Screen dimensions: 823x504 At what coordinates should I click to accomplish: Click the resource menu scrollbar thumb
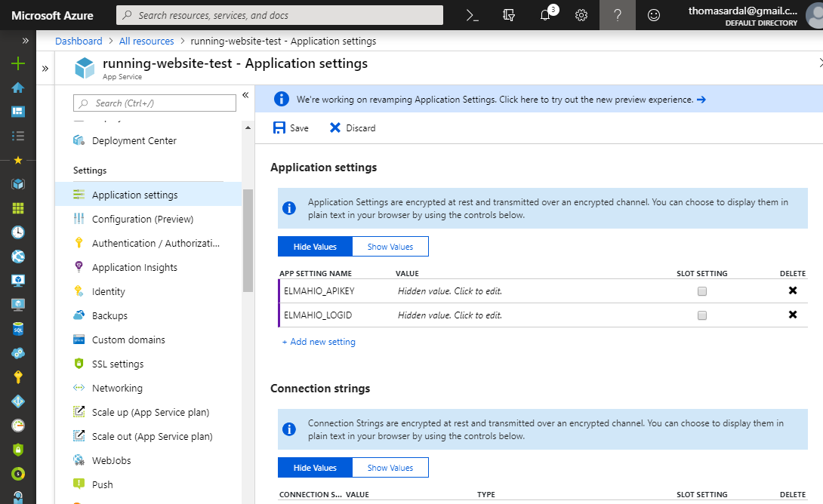pyautogui.click(x=248, y=240)
